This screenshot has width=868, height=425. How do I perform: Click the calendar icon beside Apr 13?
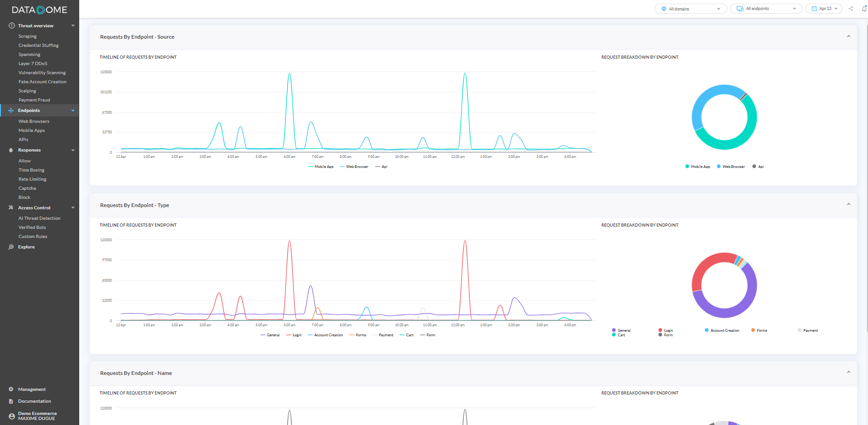tap(814, 9)
